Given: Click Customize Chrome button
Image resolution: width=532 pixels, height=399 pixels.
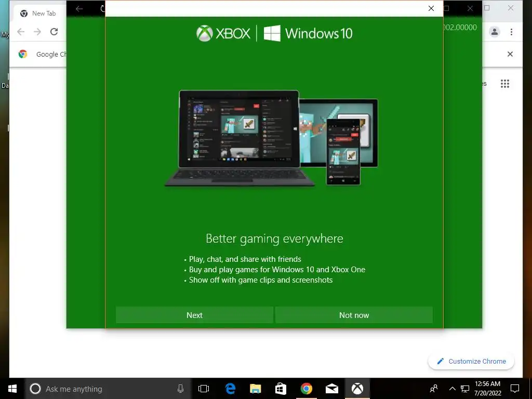Looking at the screenshot, I should (x=471, y=362).
